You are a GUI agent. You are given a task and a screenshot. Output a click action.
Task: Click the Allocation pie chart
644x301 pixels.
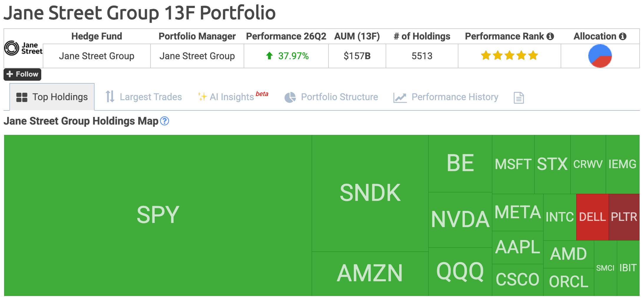click(600, 56)
